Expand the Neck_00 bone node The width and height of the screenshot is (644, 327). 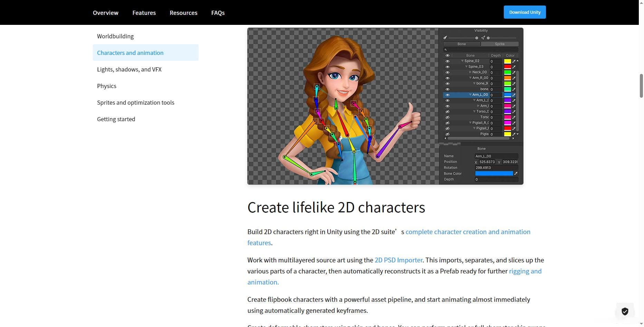point(470,72)
